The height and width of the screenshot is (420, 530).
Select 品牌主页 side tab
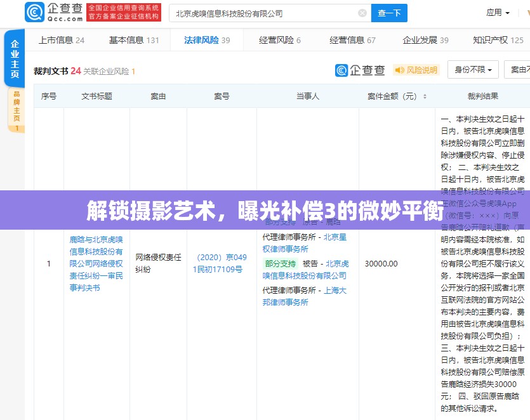pyautogui.click(x=17, y=110)
